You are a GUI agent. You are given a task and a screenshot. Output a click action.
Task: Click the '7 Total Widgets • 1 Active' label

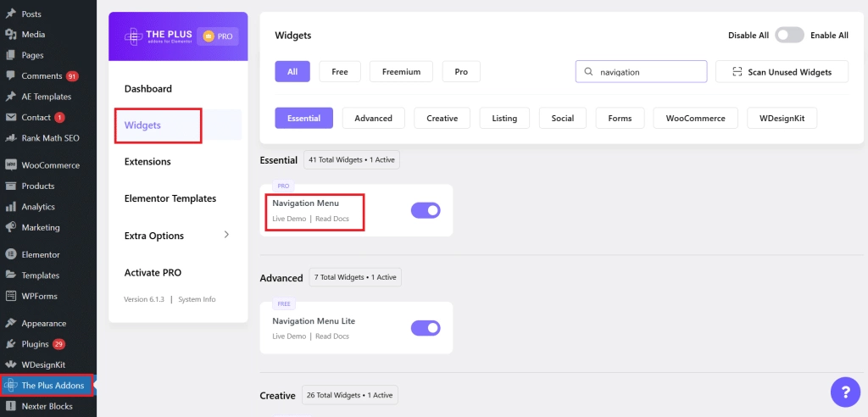point(355,277)
